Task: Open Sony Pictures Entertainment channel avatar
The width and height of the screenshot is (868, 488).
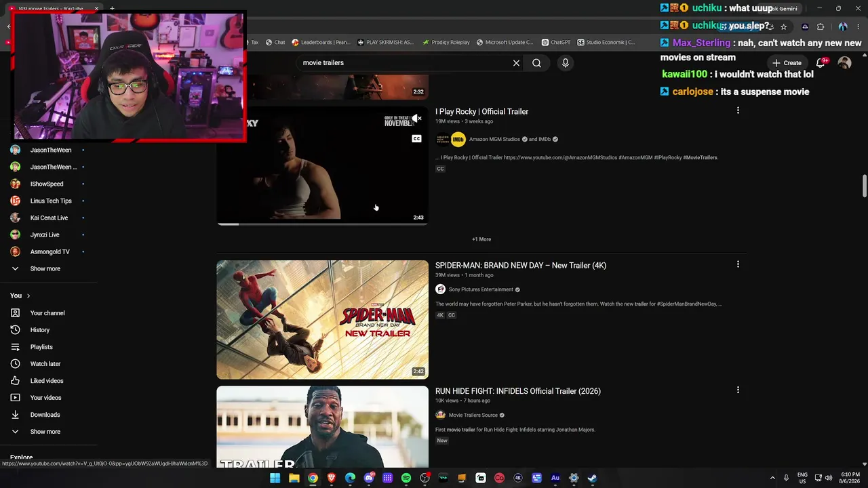Action: pyautogui.click(x=440, y=289)
